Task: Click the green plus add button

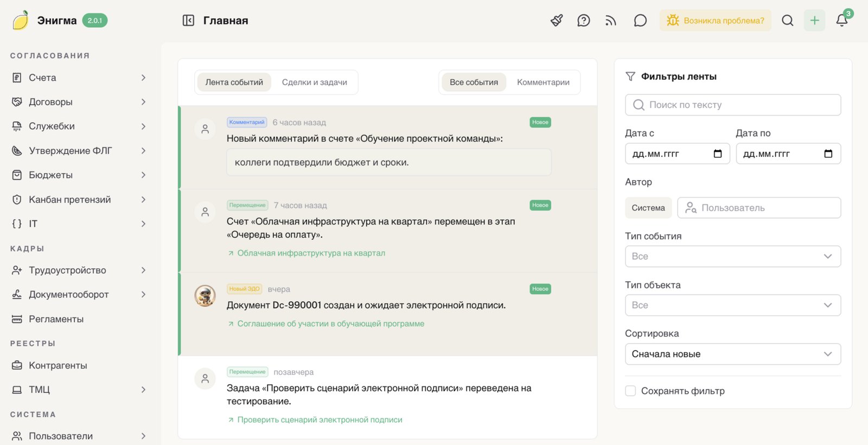Action: click(814, 21)
